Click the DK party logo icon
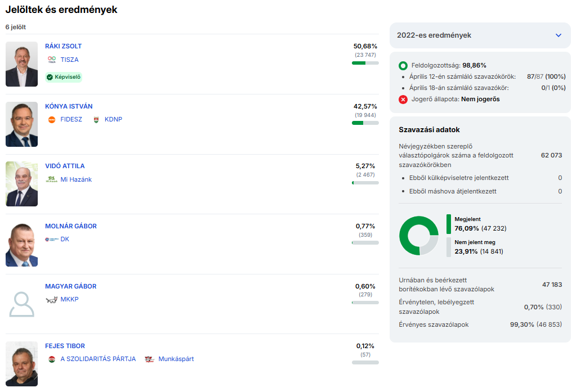The height and width of the screenshot is (392, 576). coord(52,240)
